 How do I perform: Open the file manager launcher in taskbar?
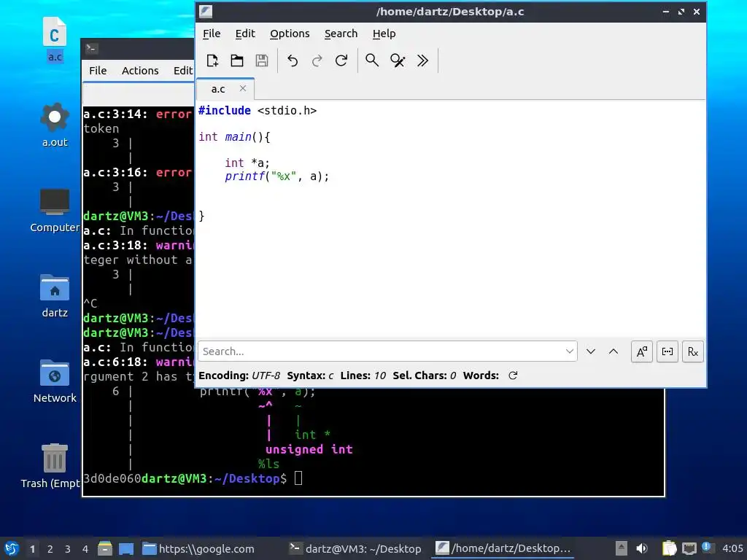coord(105,548)
